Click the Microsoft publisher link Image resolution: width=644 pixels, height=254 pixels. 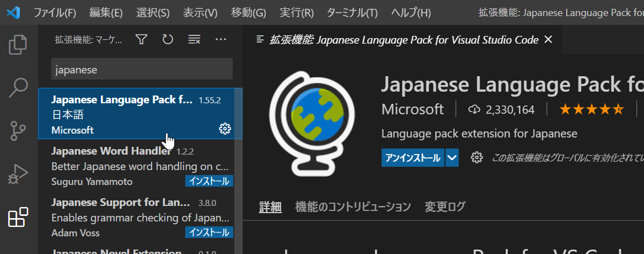click(x=412, y=109)
